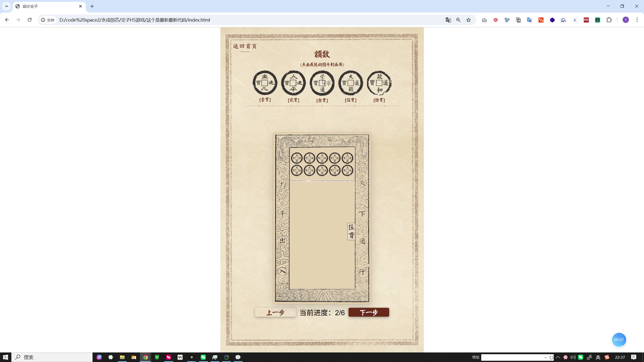This screenshot has height=362, width=644.
Task: Bookmark this page with star icon
Action: [468, 20]
